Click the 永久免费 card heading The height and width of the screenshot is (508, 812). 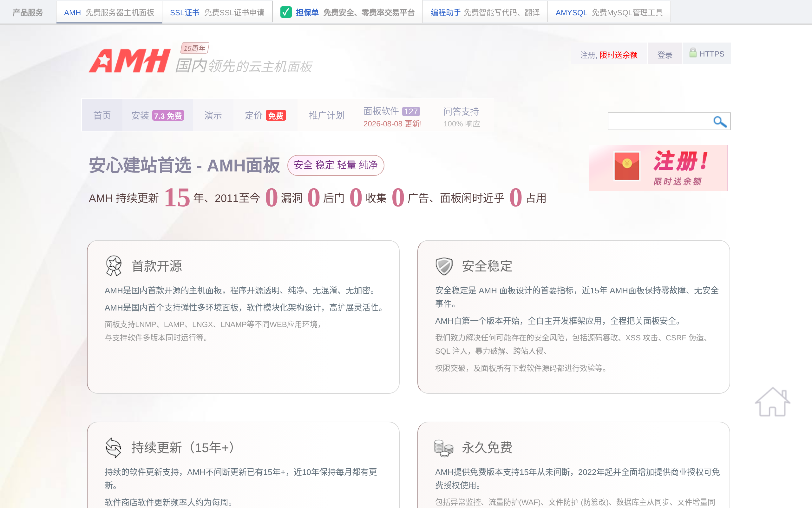(x=487, y=448)
